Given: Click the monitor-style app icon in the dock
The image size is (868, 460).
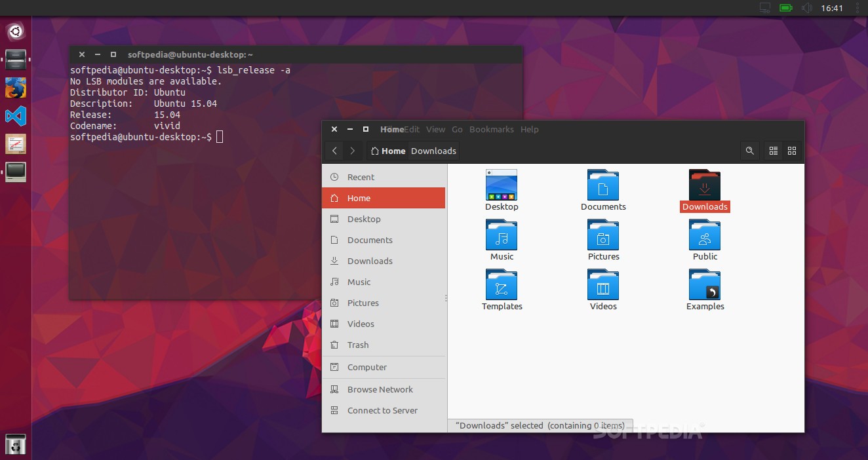Looking at the screenshot, I should coord(15,172).
